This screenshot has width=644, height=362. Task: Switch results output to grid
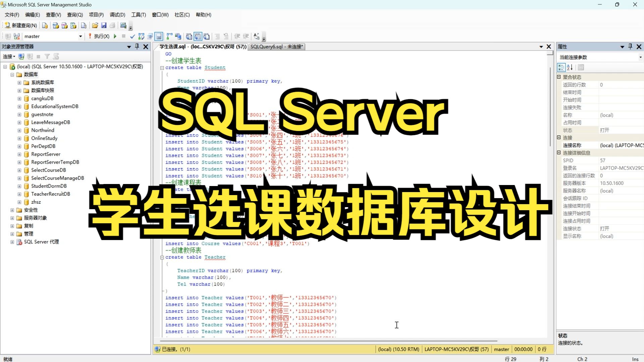(x=198, y=36)
